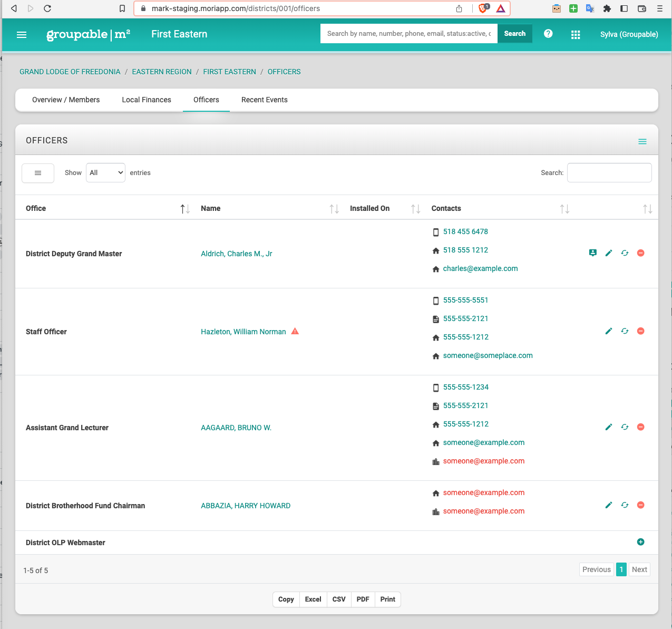The image size is (672, 629).
Task: Open browser extensions puzzle icon
Action: 607,8
